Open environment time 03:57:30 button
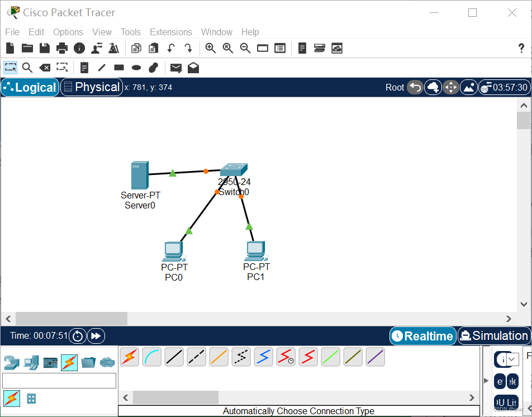Image resolution: width=532 pixels, height=417 pixels. pyautogui.click(x=504, y=88)
